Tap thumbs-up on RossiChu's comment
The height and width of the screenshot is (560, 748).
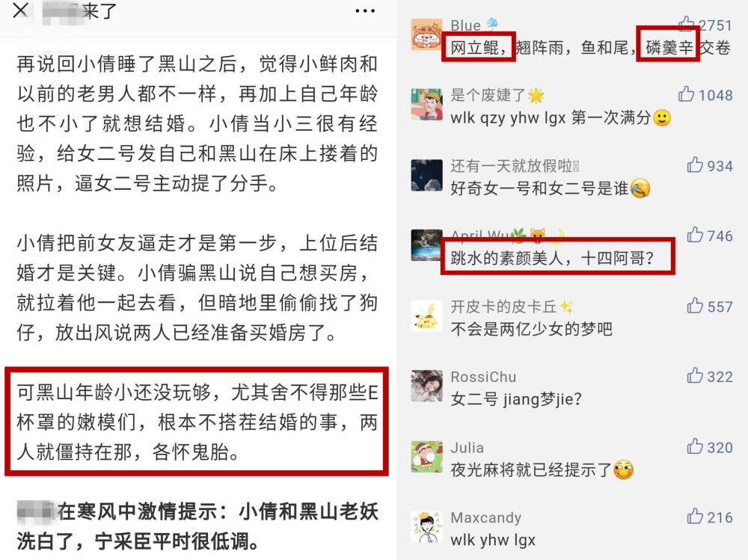[695, 375]
